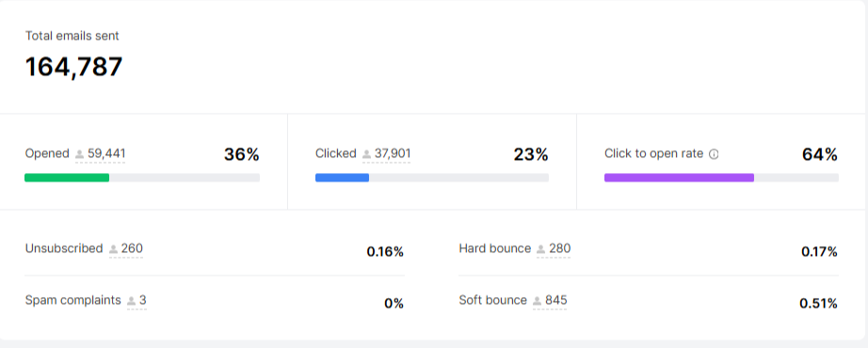Click the green Opened progress bar
The width and height of the screenshot is (868, 348).
(67, 178)
